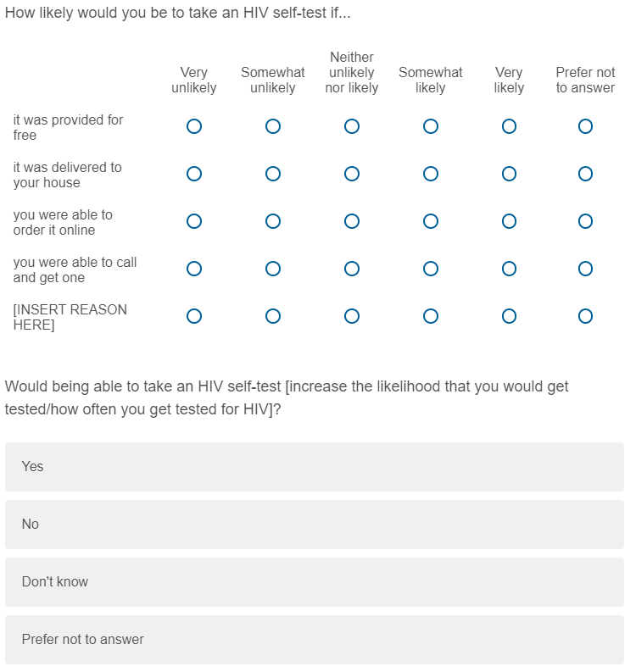
Task: Select 'Neither unlikely nor likely' for order online
Action: tap(352, 221)
